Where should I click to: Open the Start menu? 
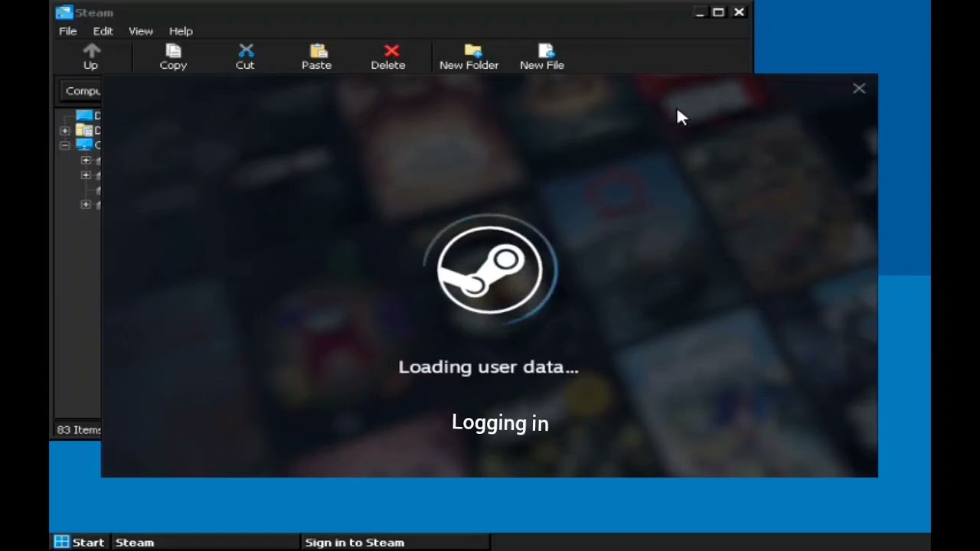click(80, 542)
